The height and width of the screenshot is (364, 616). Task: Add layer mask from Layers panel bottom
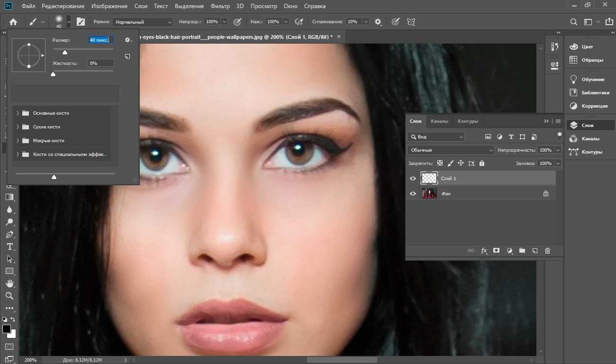(496, 251)
